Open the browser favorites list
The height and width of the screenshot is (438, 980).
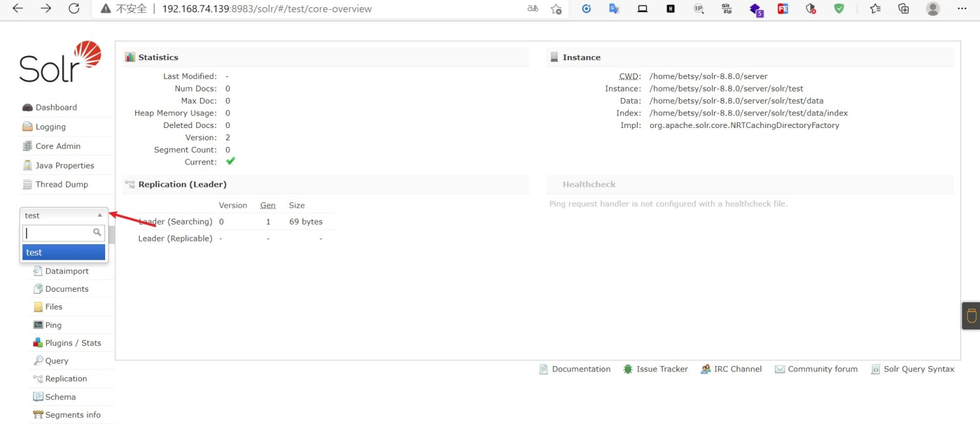click(875, 8)
